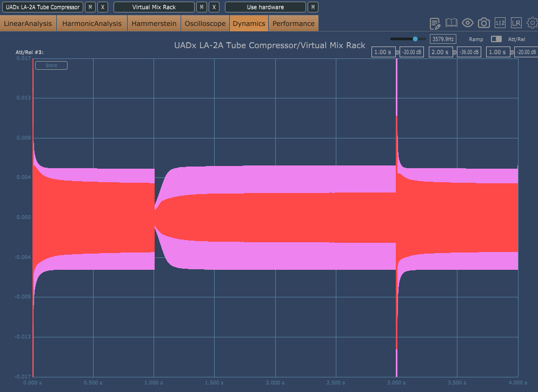Click the LR stereo channel icon
Viewport: 538px width, 392px height.
click(516, 23)
